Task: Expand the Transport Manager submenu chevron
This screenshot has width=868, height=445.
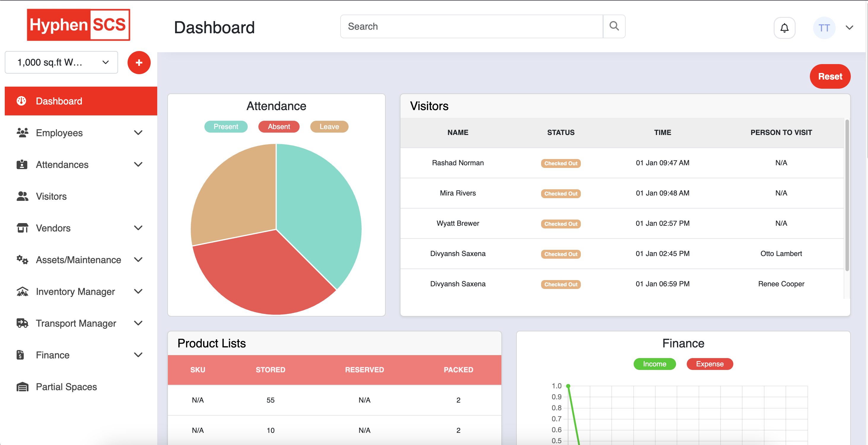Action: point(138,323)
